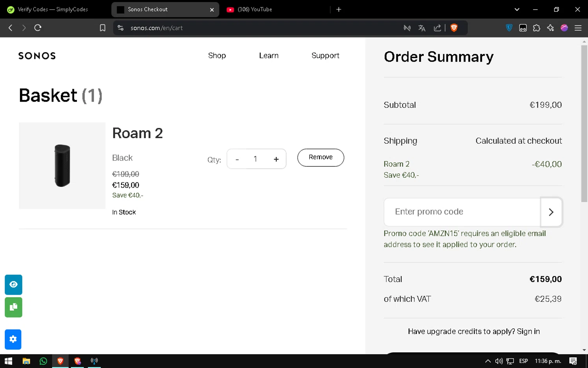Screen dimensions: 588x368
Task: Click the Total amount €159,00
Action: coord(546,279)
